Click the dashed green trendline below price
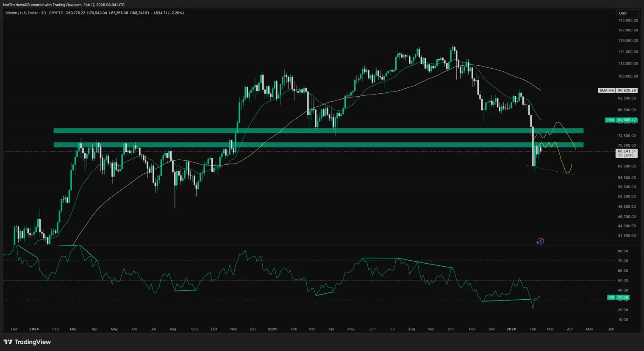 point(551,170)
